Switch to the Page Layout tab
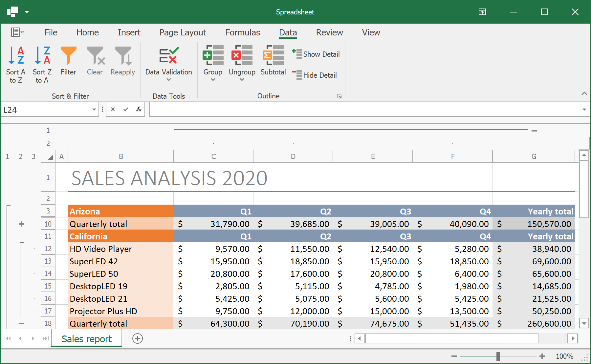The width and height of the screenshot is (591, 364). click(x=183, y=32)
